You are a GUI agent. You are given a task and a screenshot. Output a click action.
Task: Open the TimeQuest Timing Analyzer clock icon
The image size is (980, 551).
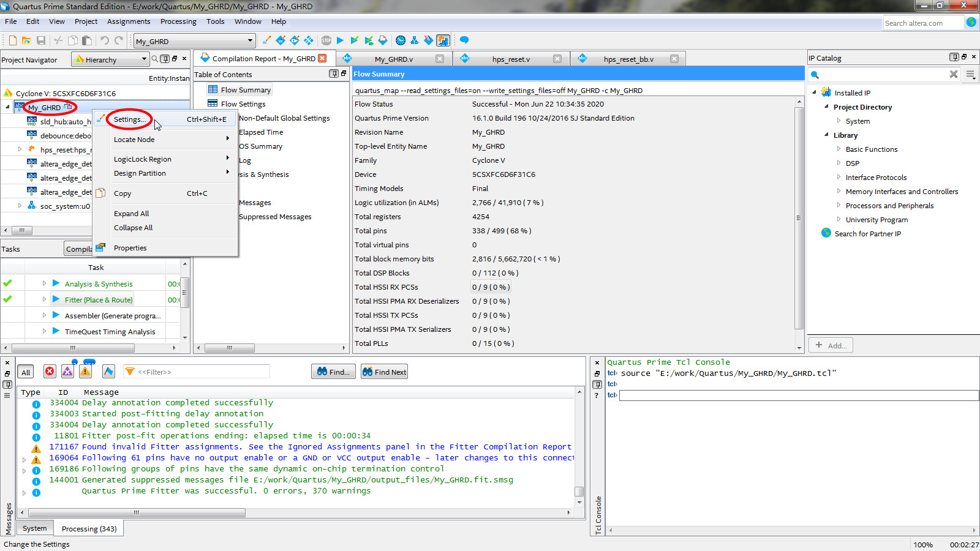401,40
